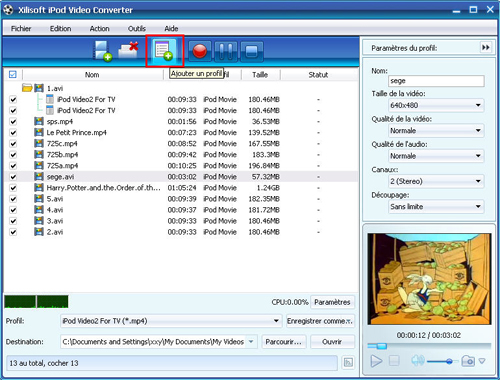Screen dimensions: 500x380
Task: Sort the list by the Statut column
Action: 318,75
